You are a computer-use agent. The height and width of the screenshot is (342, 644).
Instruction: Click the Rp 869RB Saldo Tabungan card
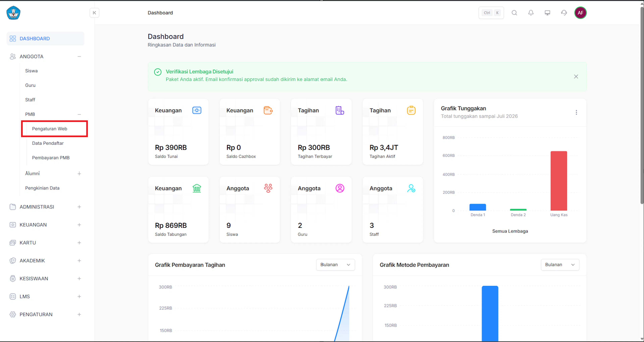[x=178, y=210]
